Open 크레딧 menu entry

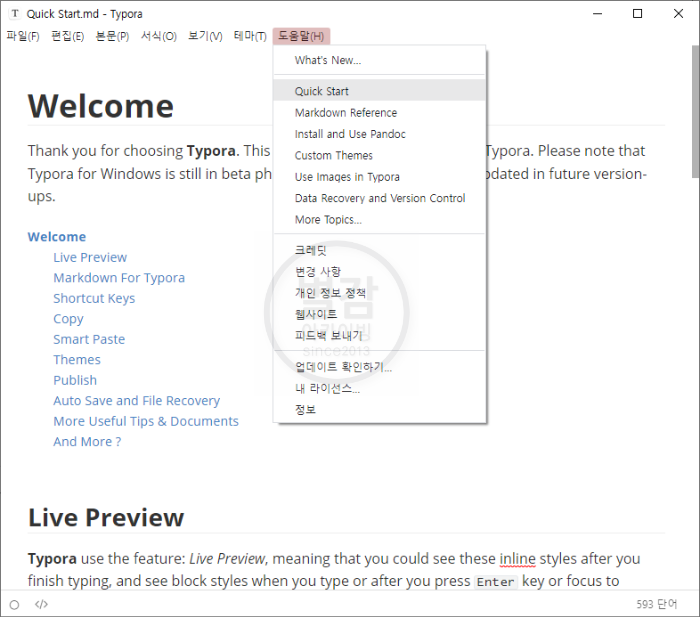[x=379, y=250]
